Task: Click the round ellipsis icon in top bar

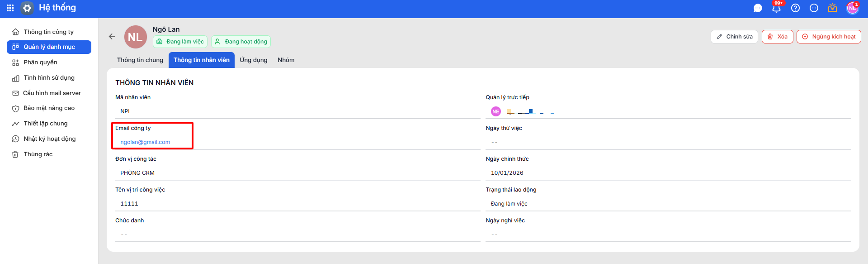Action: click(x=814, y=8)
